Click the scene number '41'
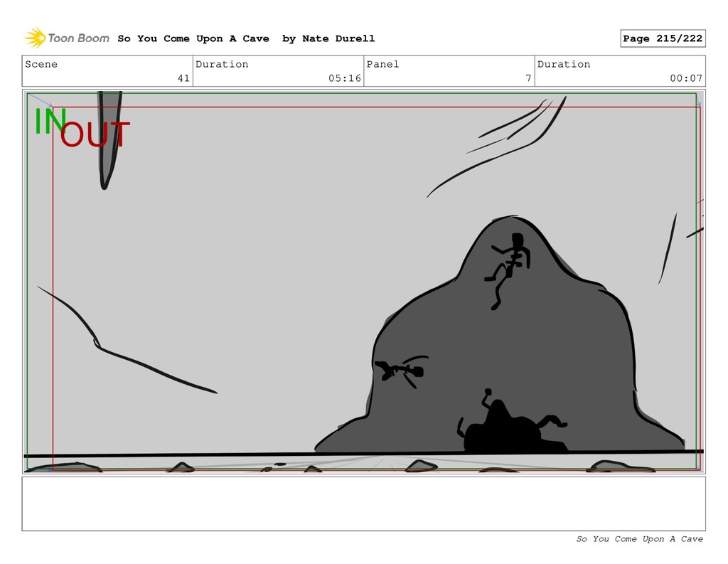The width and height of the screenshot is (728, 564). 183,78
